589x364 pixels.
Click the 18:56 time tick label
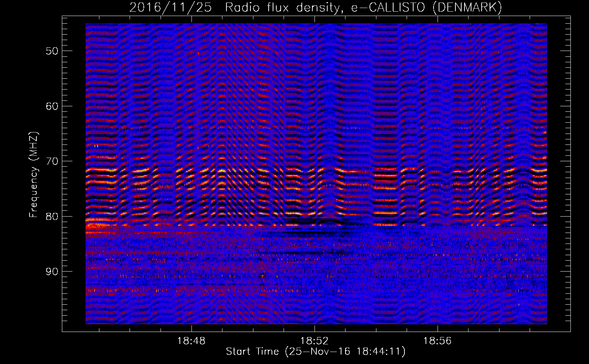coord(437,341)
